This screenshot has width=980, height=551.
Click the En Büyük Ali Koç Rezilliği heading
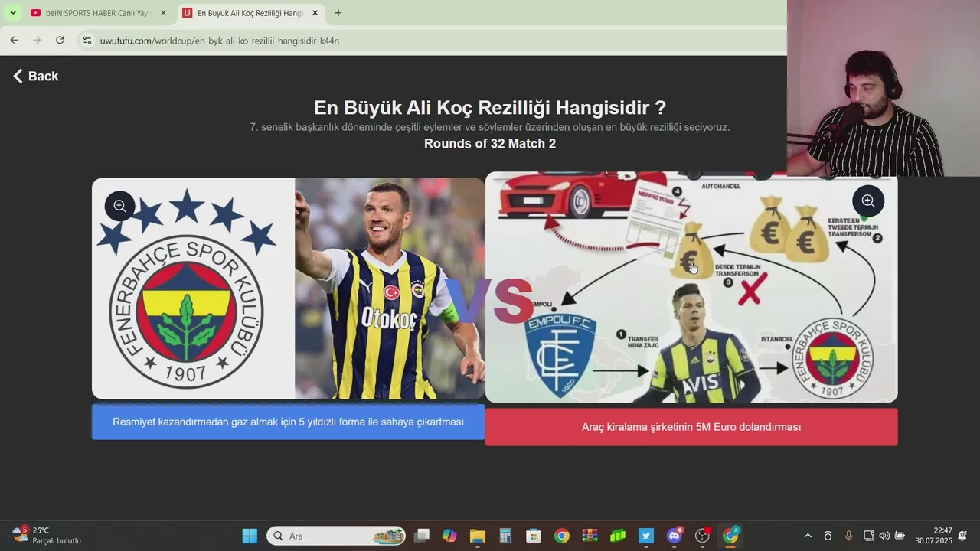[x=490, y=107]
